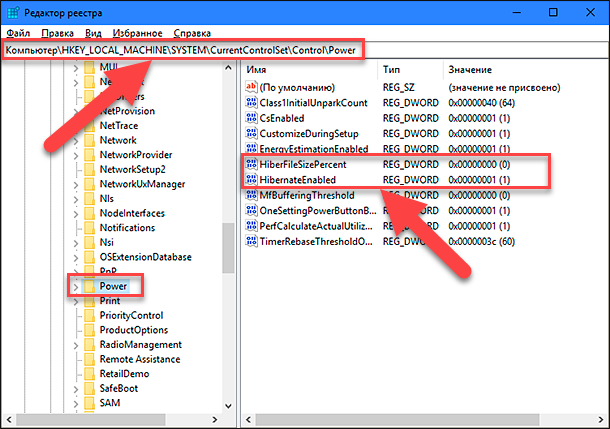Click the Nls folder icon
Viewport: 610px width, 429px height.
pyautogui.click(x=89, y=198)
